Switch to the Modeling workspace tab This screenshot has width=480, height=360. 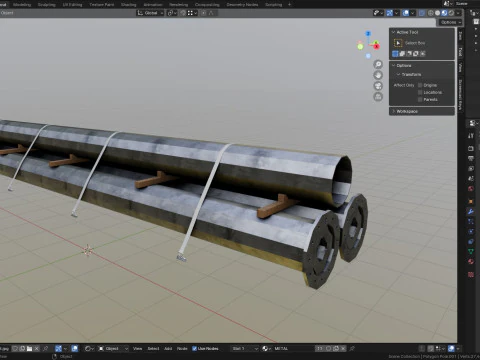(x=22, y=5)
